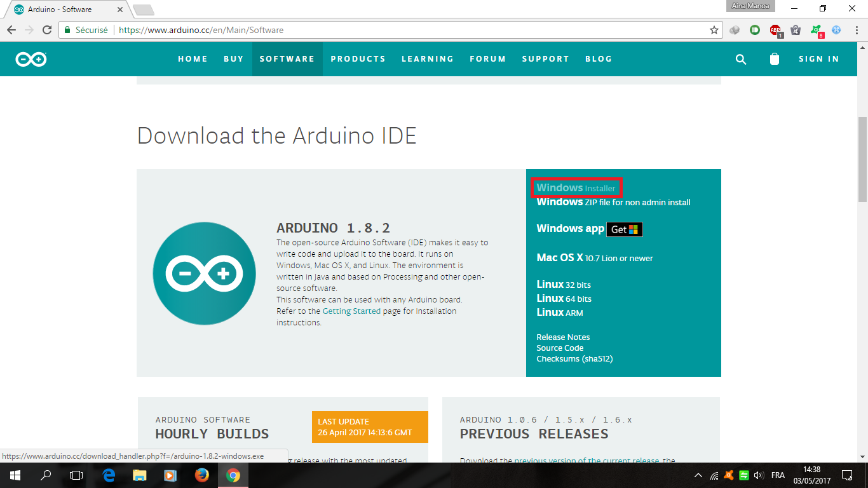Click the blue command-symbol extension icon
Viewport: 868px width, 488px height.
pos(837,30)
